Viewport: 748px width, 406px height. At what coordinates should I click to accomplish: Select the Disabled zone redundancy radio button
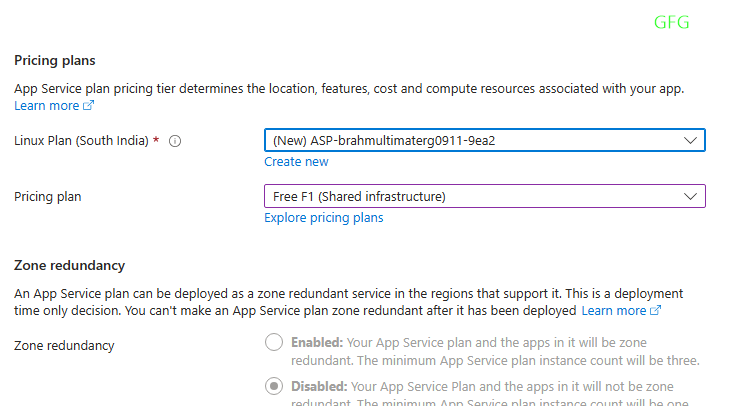pyautogui.click(x=273, y=385)
